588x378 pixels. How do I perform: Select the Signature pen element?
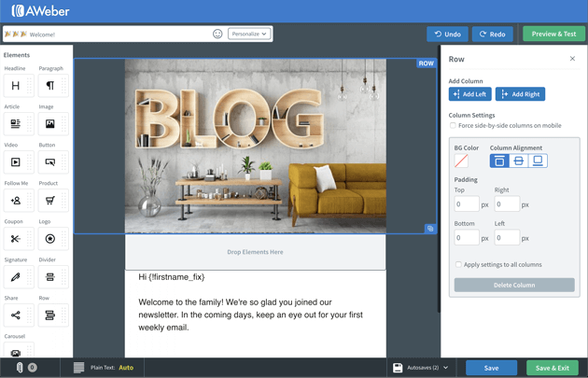click(16, 277)
